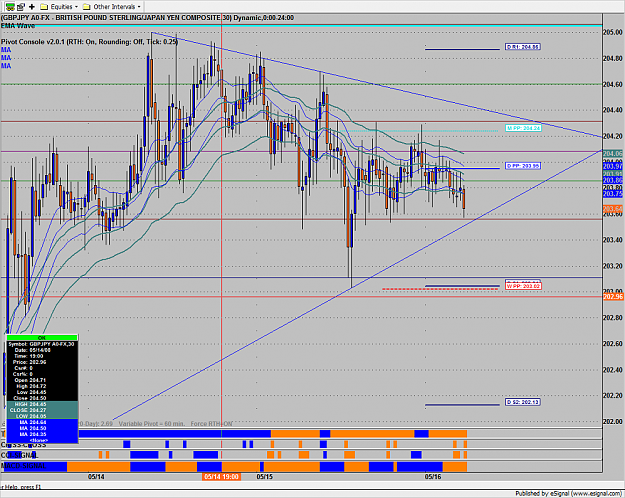Click the plus add button in toolbar

click(32, 6)
